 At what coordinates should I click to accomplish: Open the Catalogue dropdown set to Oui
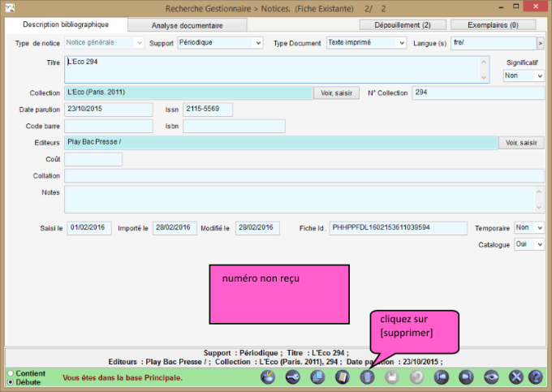coord(528,244)
